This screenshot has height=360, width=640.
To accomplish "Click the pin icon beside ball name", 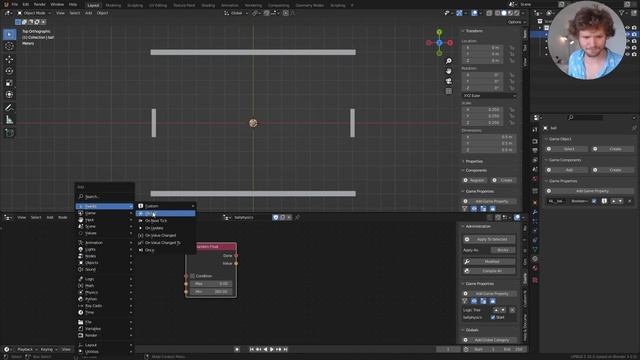I will coord(634,128).
